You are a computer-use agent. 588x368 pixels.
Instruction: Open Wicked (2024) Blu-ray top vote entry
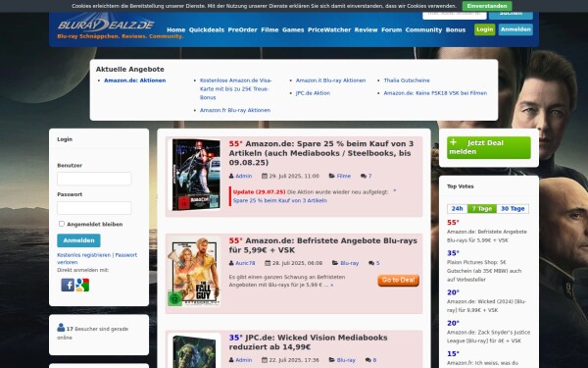(x=487, y=305)
